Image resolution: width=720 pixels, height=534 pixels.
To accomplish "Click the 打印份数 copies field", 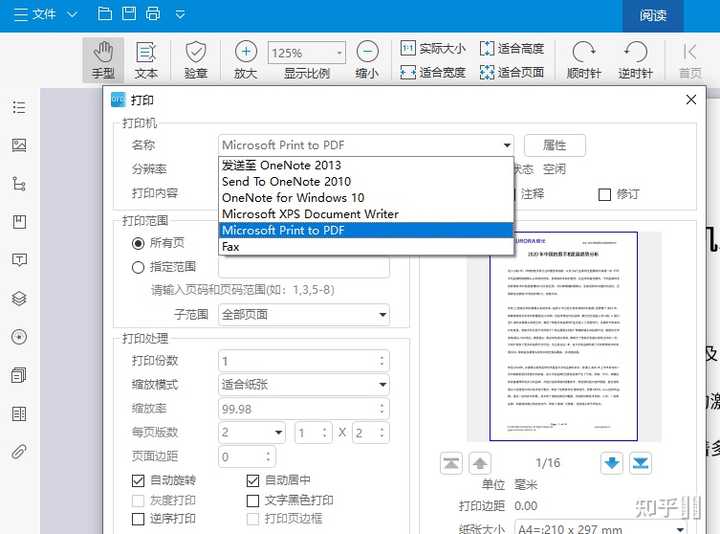I will 304,361.
